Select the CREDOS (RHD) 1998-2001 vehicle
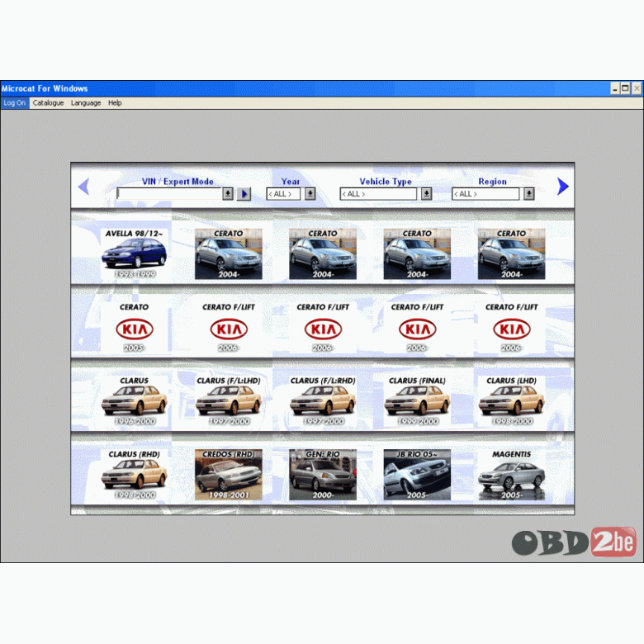This screenshot has width=644, height=644. [229, 475]
